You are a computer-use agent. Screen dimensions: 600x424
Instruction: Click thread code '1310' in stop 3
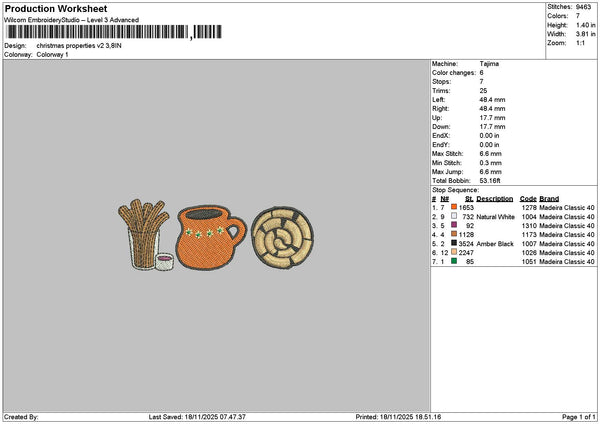point(529,226)
